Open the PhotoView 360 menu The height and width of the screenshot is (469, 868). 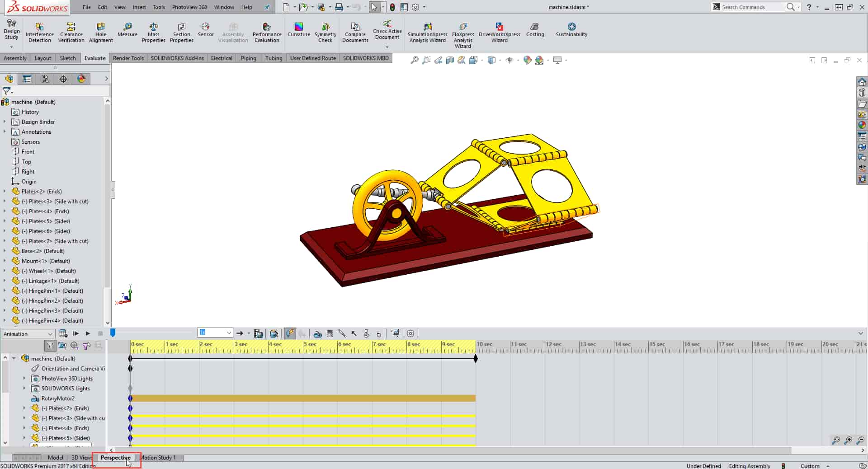point(189,7)
